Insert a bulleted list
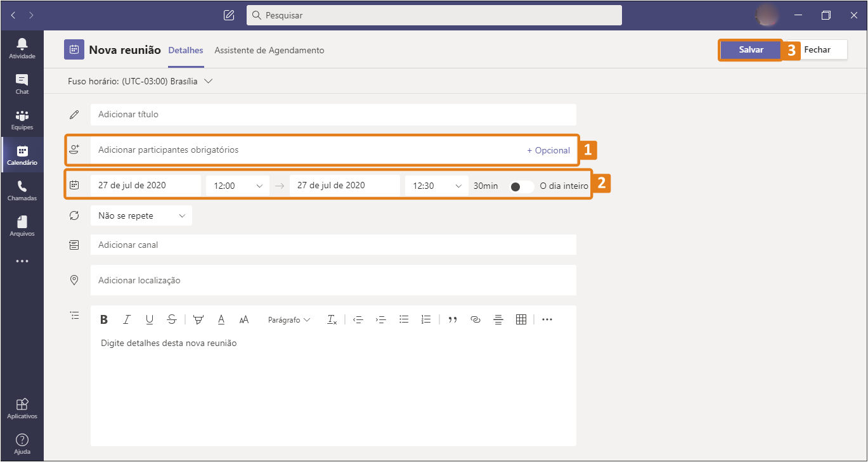Viewport: 868px width, 462px height. [x=404, y=320]
